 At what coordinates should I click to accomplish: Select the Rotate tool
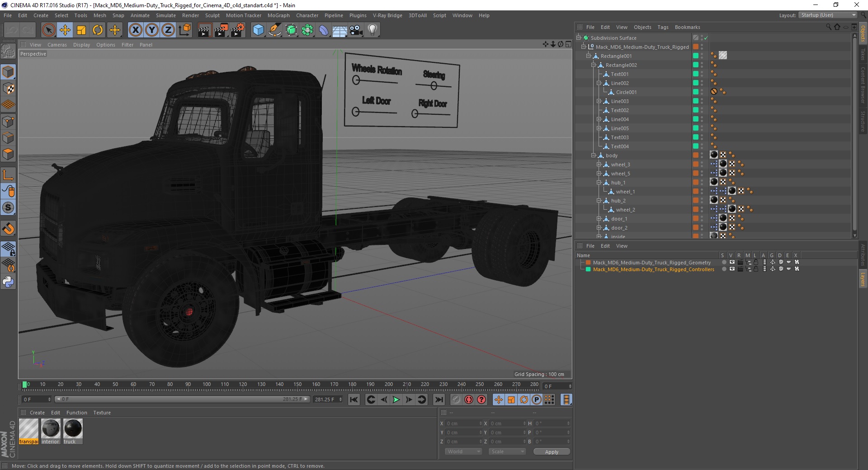click(x=98, y=30)
